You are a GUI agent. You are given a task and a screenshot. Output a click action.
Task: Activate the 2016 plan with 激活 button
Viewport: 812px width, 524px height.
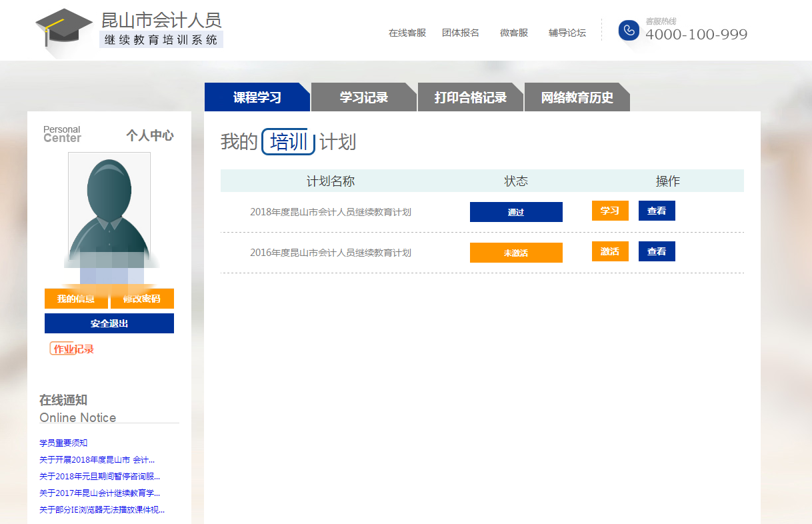(610, 251)
